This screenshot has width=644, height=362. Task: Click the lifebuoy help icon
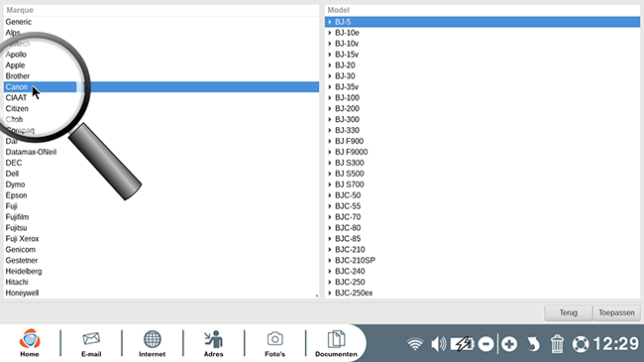(581, 344)
